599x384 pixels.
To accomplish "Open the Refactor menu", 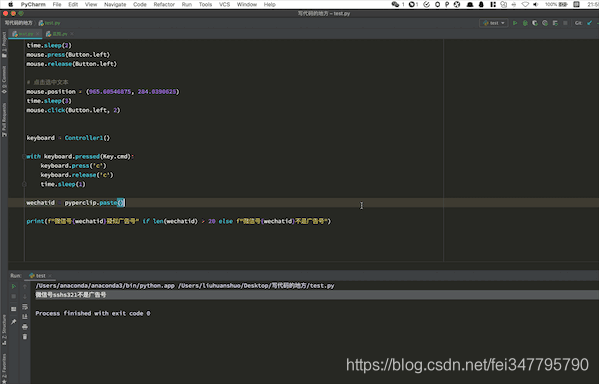I will (164, 5).
